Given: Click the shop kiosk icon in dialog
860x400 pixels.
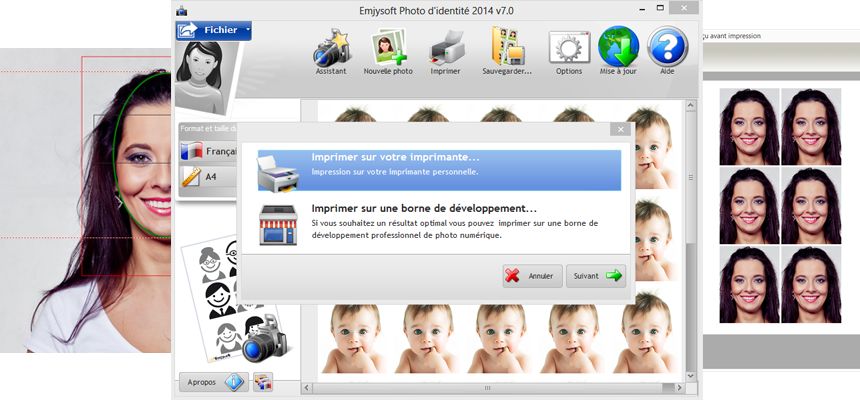Looking at the screenshot, I should pos(278,224).
